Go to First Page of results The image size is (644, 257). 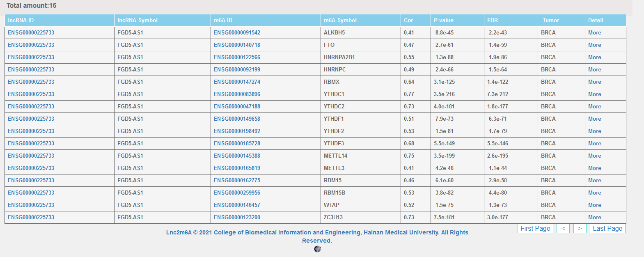click(535, 228)
